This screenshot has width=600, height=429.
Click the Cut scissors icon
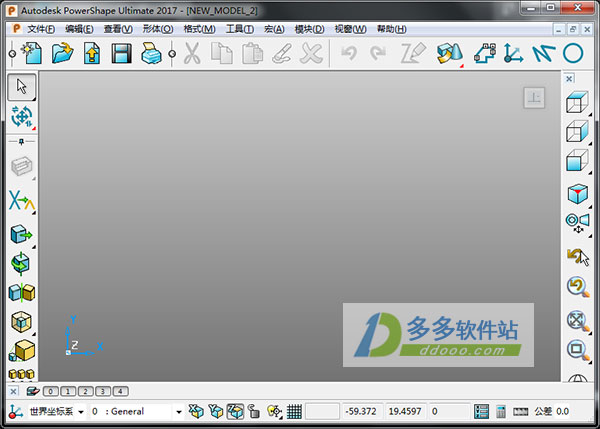[192, 53]
